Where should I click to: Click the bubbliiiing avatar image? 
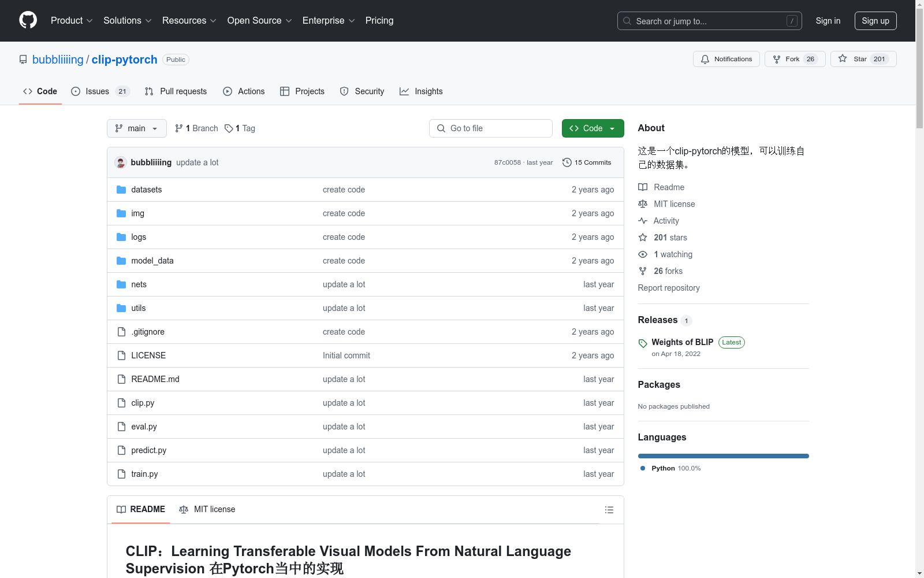pos(121,162)
